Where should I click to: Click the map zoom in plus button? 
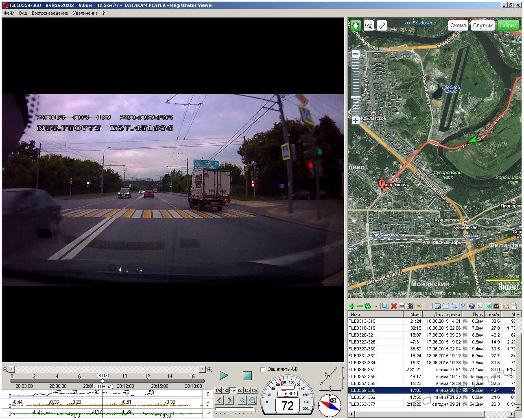tap(356, 120)
